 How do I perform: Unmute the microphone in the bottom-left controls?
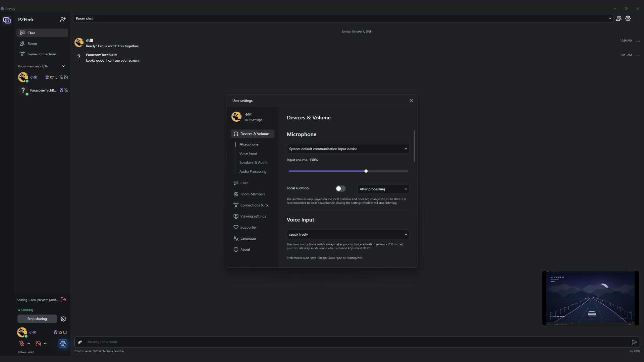(21, 344)
